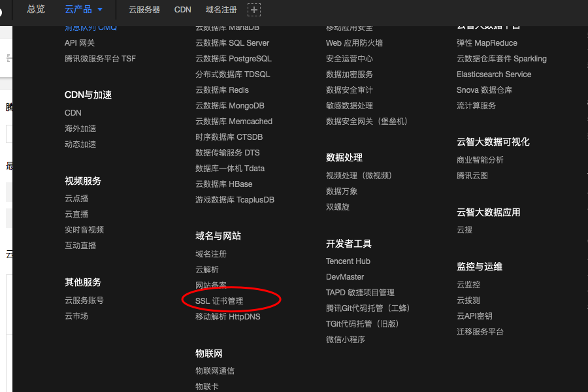Open 域名注册 in top navigation bar
Image resolution: width=588 pixels, height=392 pixels.
click(221, 10)
